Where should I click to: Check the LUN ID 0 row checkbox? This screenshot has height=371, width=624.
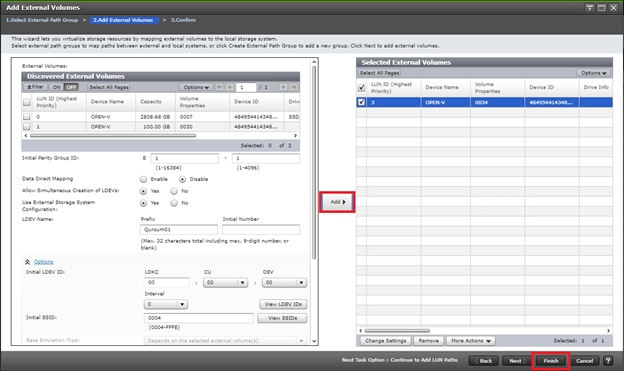click(27, 117)
